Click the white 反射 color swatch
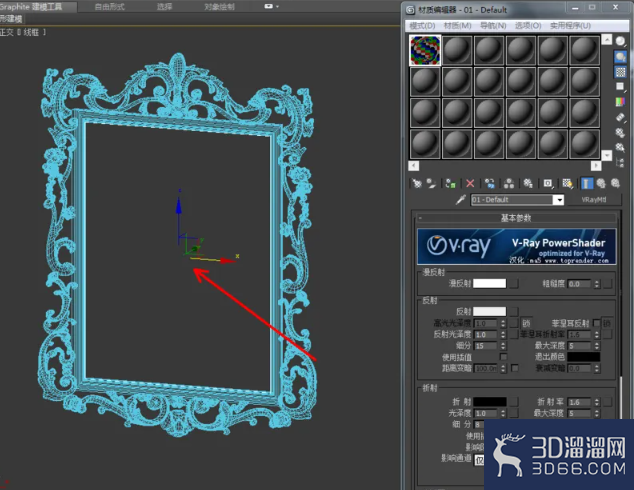Viewport: 634px width, 490px height. click(489, 311)
